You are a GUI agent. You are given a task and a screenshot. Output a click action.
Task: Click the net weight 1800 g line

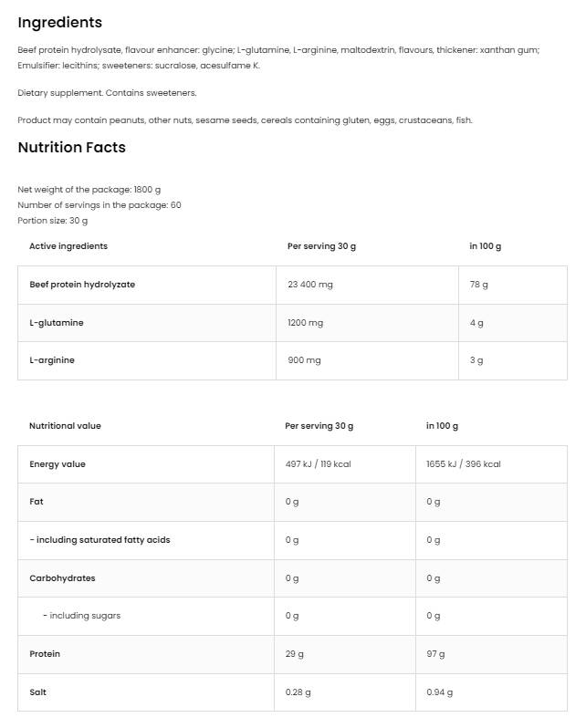tap(89, 190)
